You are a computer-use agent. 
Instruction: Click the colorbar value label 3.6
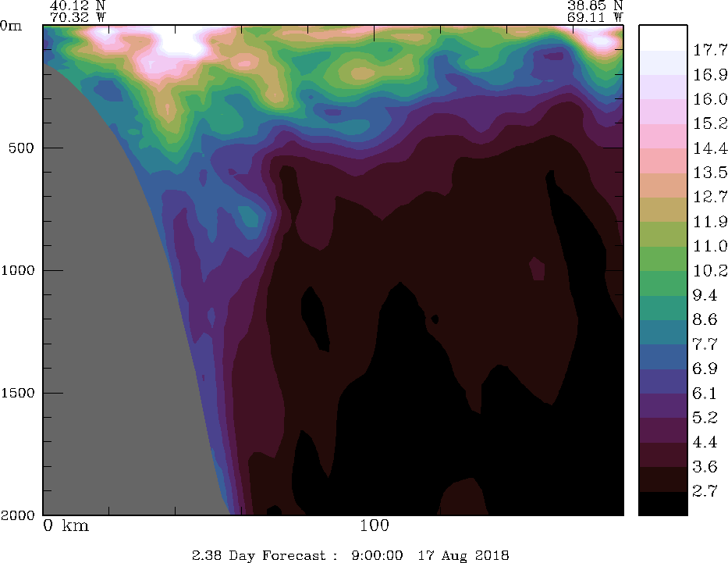point(705,467)
